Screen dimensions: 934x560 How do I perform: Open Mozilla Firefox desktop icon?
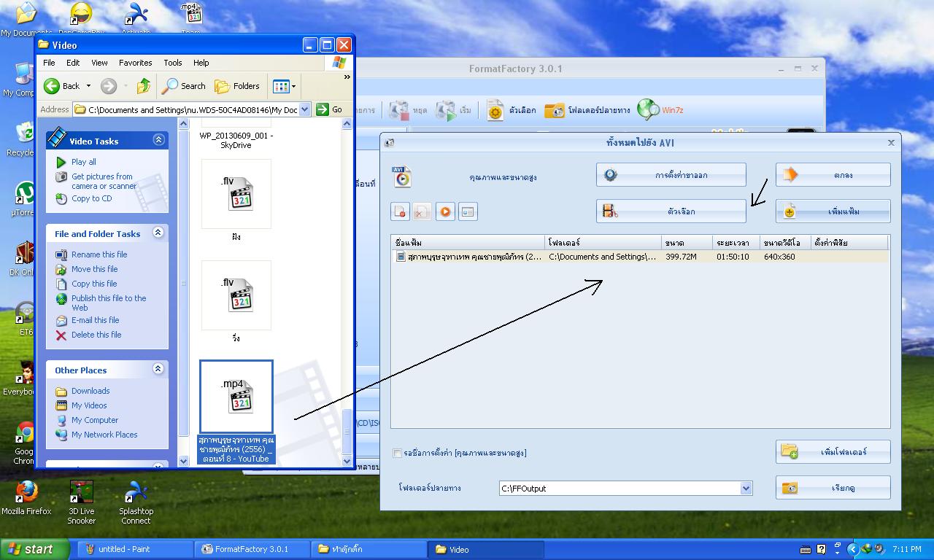pos(26,498)
